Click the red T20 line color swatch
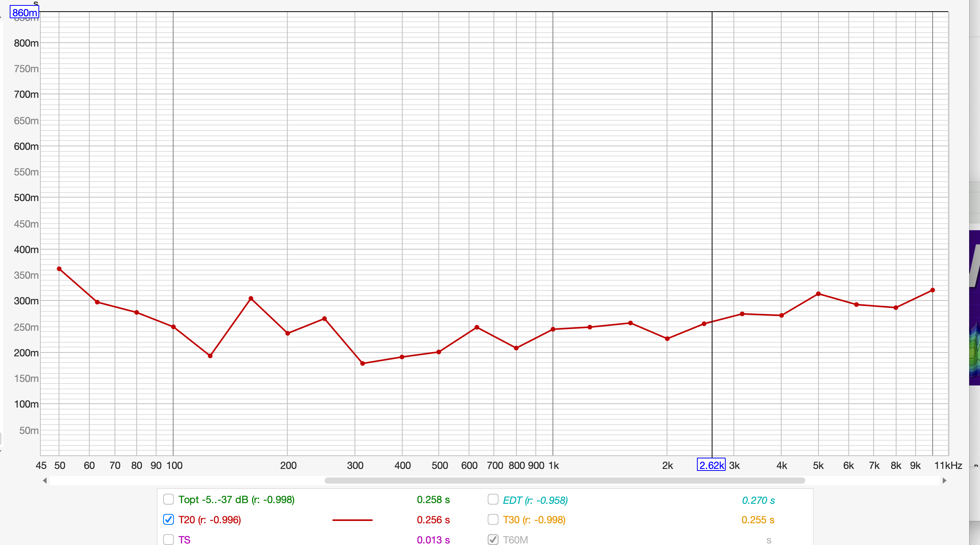980x545 pixels. (352, 520)
